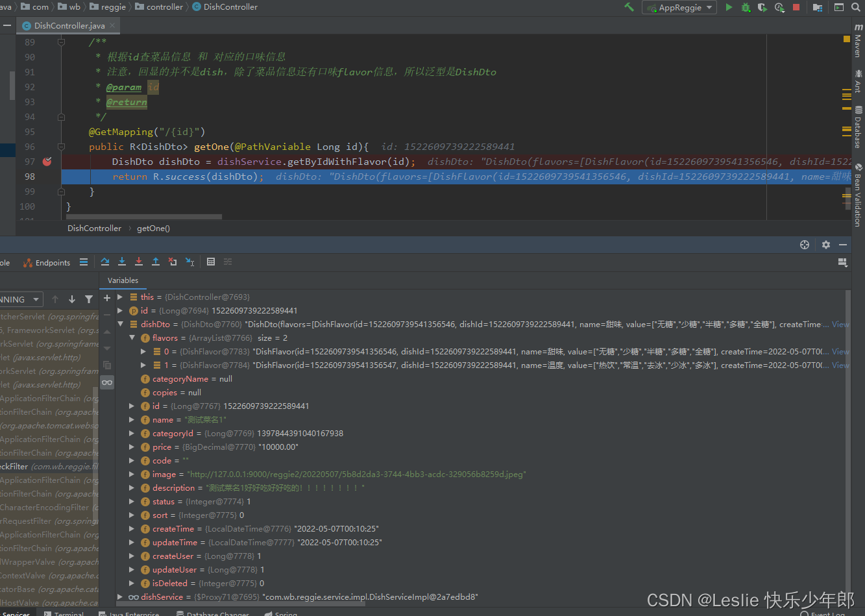Click the editor horizontal scrollbar
Viewport: 865px width, 616px height.
pos(144,217)
